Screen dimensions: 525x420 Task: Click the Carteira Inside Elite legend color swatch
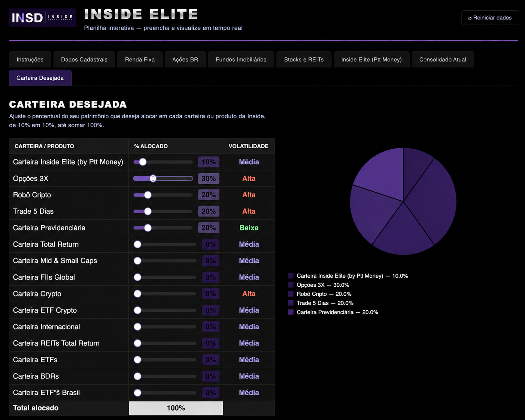pos(291,276)
